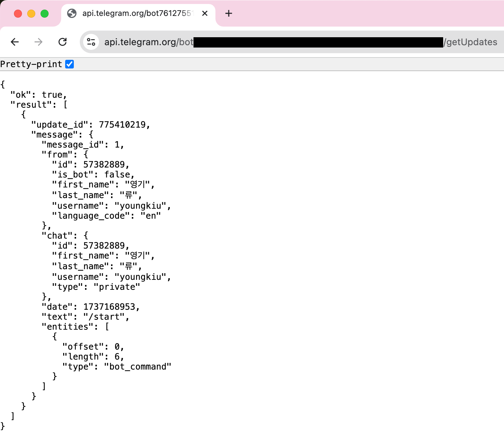Viewport: 504px width, 440px height.
Task: Click the "entities": [ line
Action: (75, 327)
